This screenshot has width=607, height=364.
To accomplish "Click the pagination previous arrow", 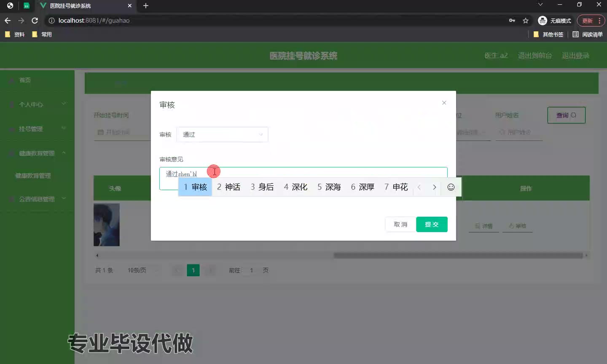I will coord(177,270).
